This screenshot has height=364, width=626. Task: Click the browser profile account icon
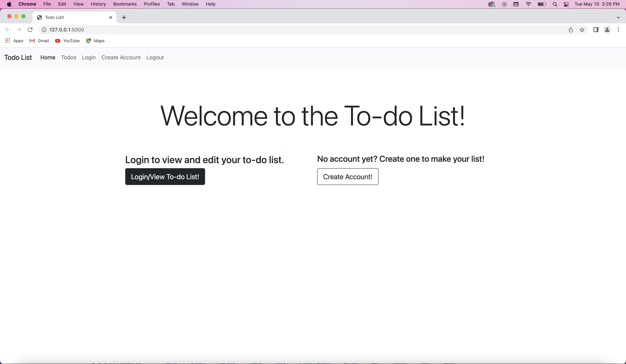point(607,29)
